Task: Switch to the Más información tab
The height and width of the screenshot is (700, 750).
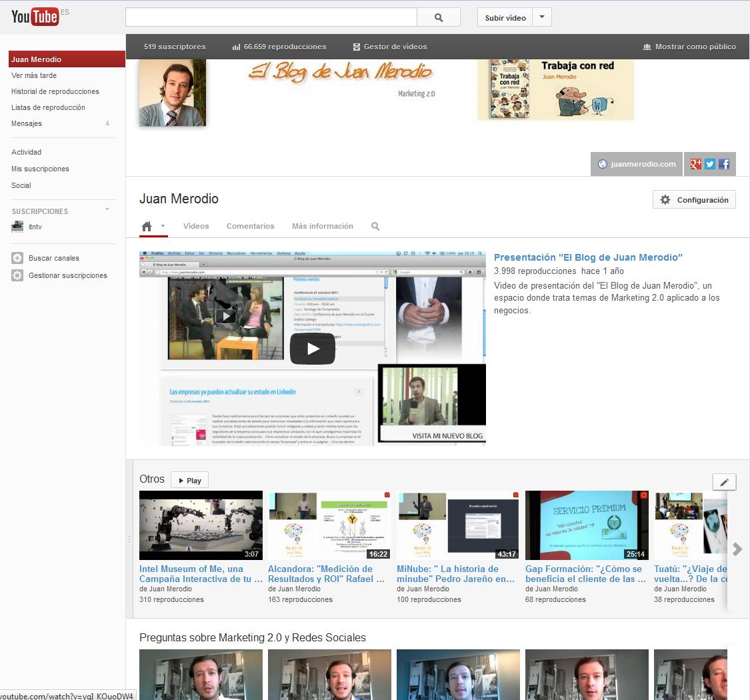Action: (x=323, y=226)
